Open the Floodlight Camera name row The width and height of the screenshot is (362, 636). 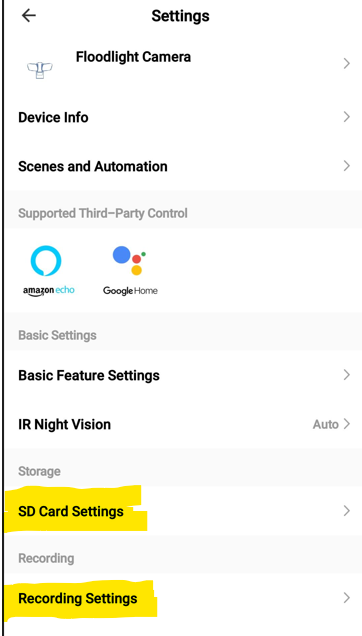183,64
